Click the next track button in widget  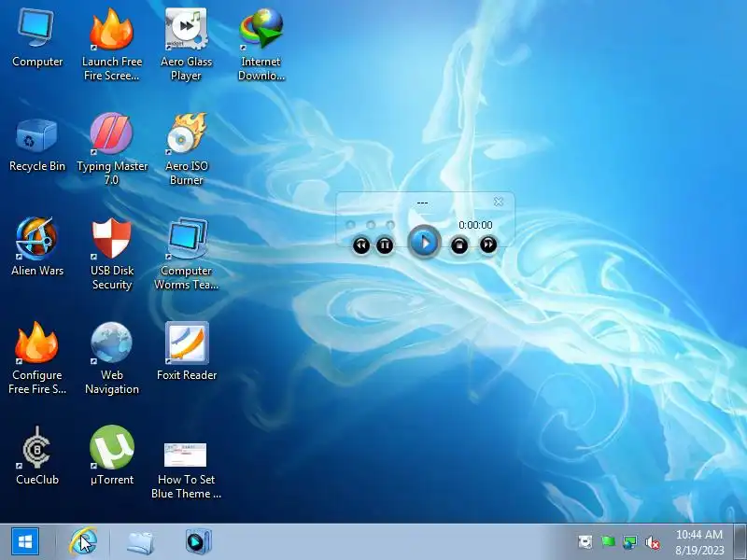488,245
